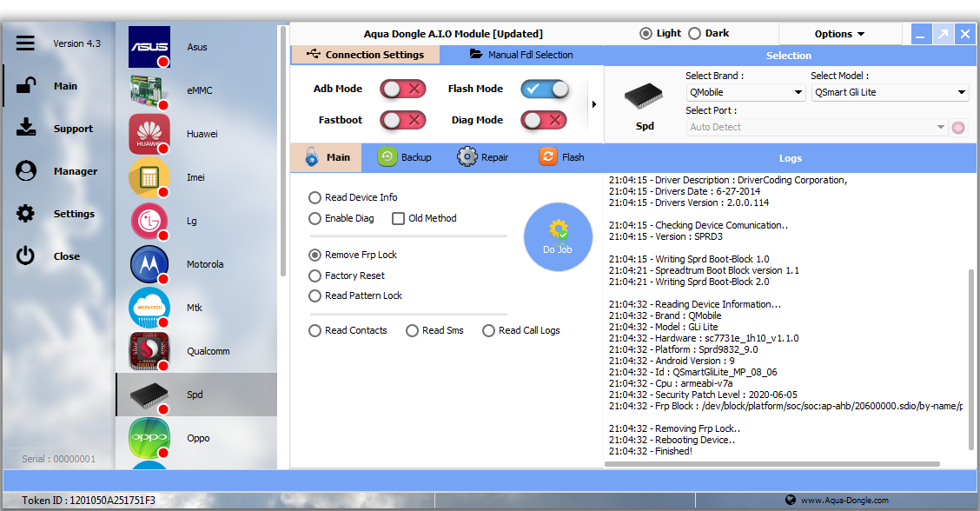Open the Select Brand QMobile dropdown

point(745,93)
